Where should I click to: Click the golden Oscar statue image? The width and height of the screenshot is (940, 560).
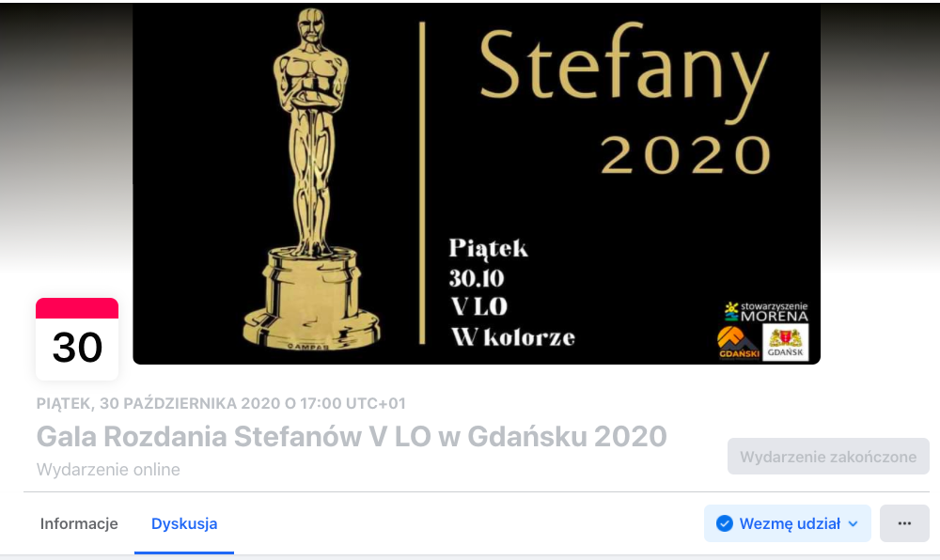click(x=310, y=179)
